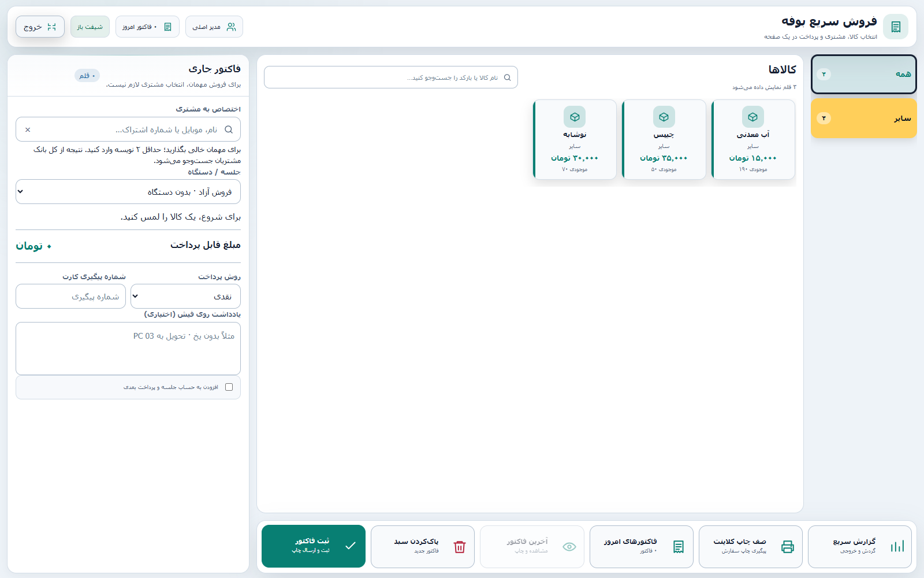Click the مدیر اصلی user icon chip
This screenshot has height=578, width=924.
(214, 27)
